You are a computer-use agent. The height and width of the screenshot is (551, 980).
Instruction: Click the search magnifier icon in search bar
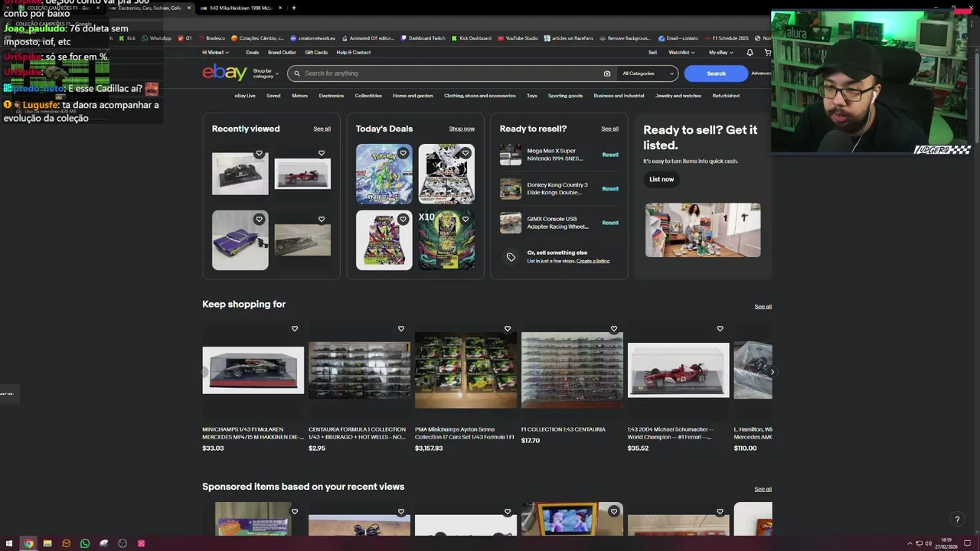tap(296, 73)
